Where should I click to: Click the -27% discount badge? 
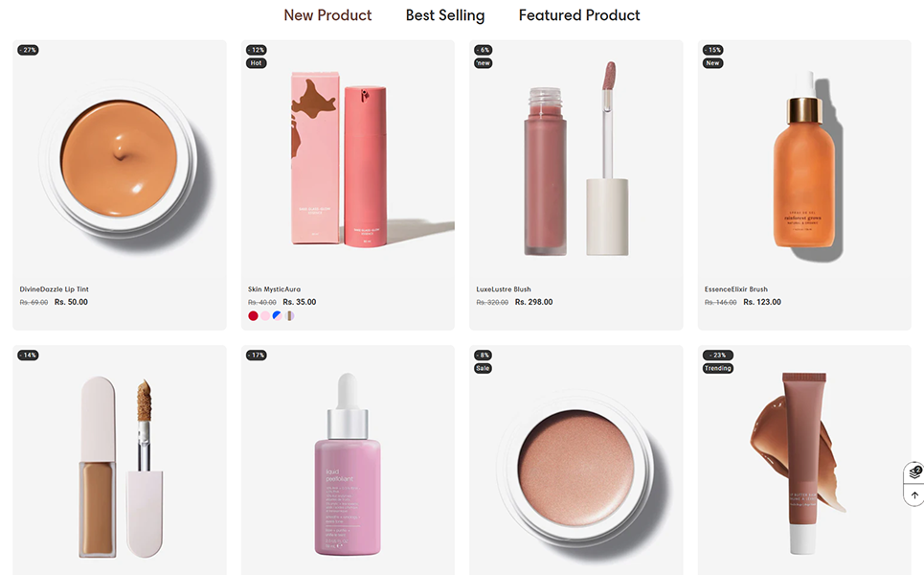[x=28, y=50]
